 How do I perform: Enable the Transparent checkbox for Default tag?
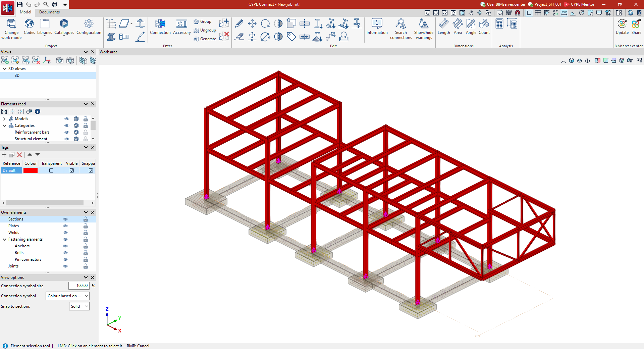[x=51, y=170]
